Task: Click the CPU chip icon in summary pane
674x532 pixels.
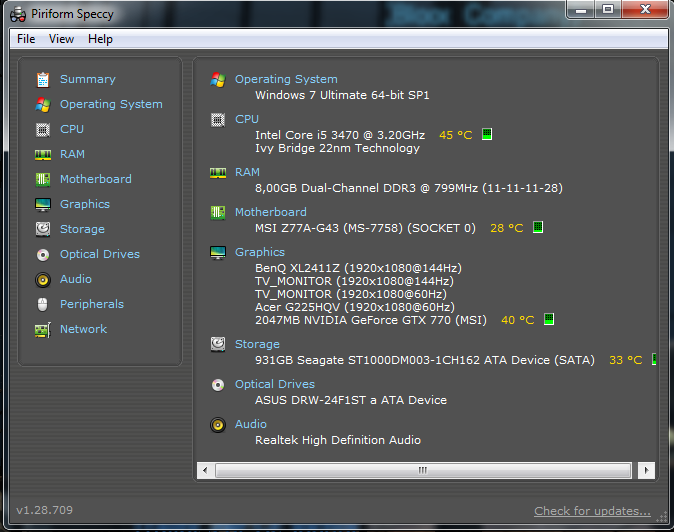Action: tap(218, 120)
